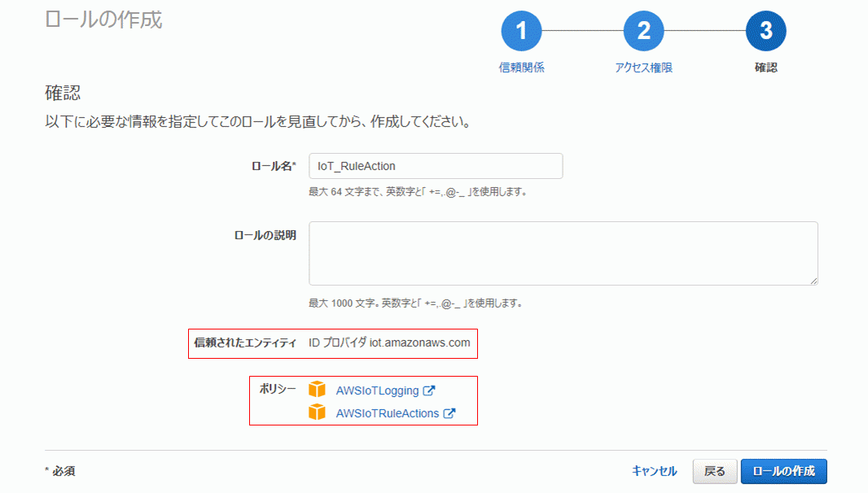
Task: Open AWSIoTRuleActions external link icon
Action: pos(449,413)
